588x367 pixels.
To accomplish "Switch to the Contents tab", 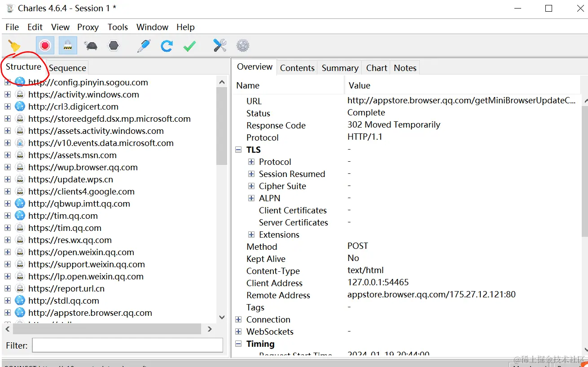I will click(297, 68).
